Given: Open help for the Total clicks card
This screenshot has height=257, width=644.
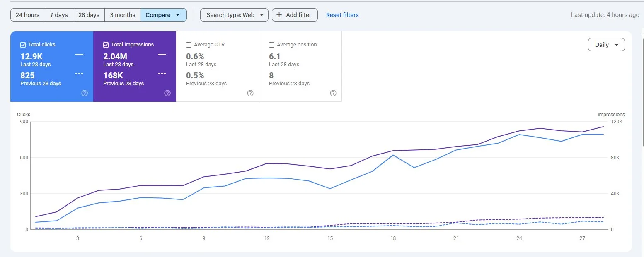Looking at the screenshot, I should coord(85,93).
